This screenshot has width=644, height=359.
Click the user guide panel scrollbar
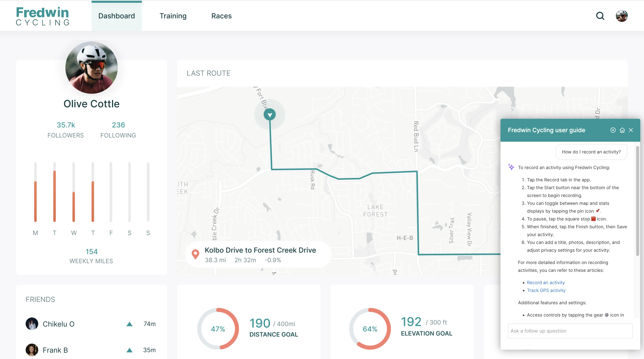pos(637,201)
